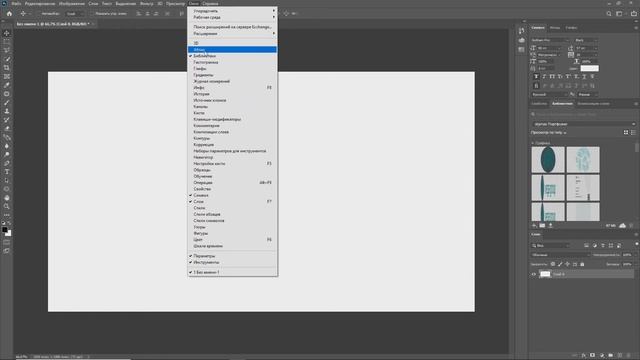This screenshot has height=360, width=640.
Task: Open the Фильтр menu
Action: [146, 3]
